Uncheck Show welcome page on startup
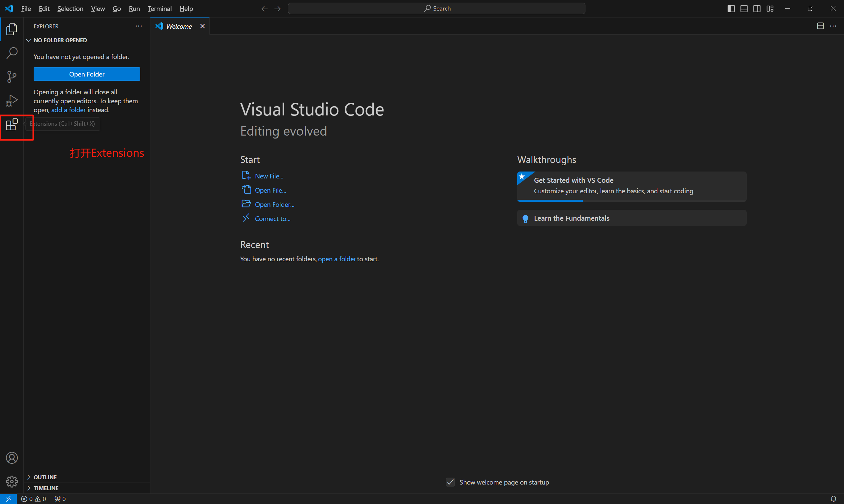The height and width of the screenshot is (504, 844). [450, 482]
